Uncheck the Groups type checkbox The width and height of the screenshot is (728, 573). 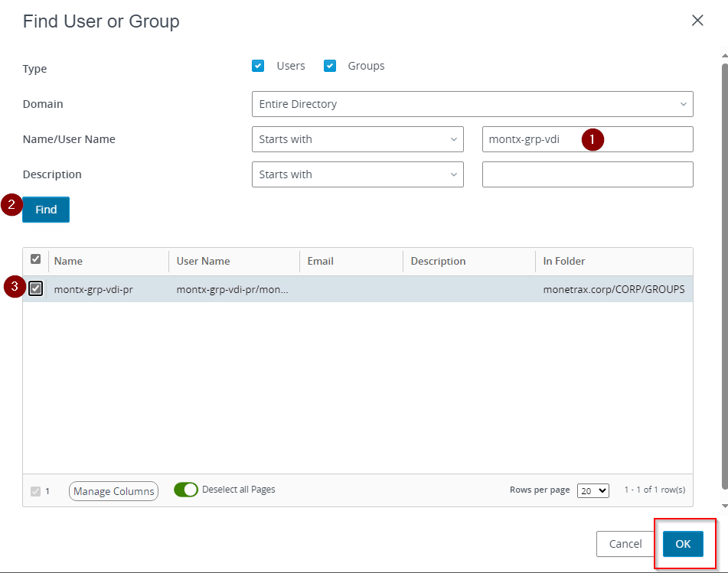330,66
